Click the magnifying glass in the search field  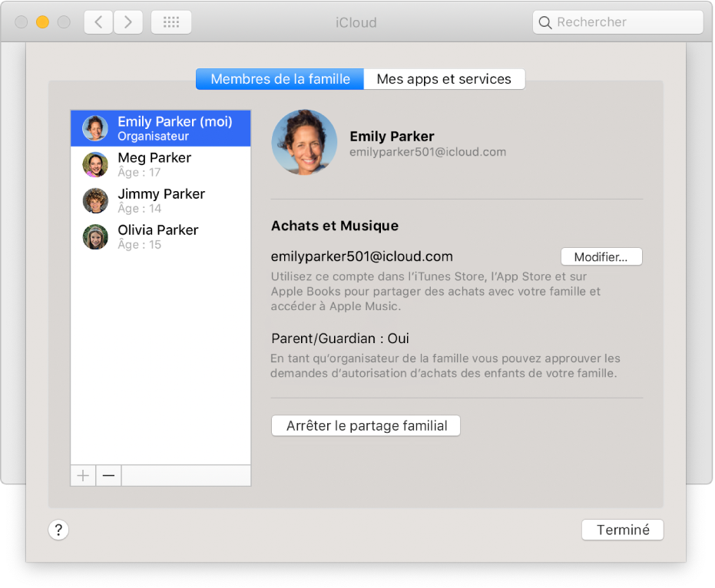tap(545, 22)
